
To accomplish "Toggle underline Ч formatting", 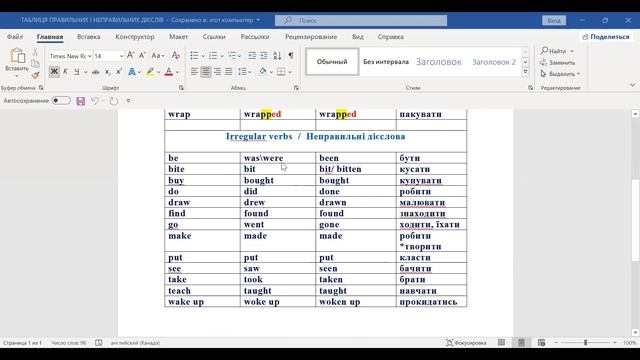I will 77,72.
